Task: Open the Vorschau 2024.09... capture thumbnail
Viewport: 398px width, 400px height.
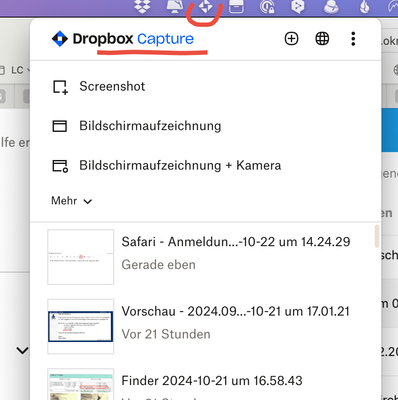Action: click(81, 326)
